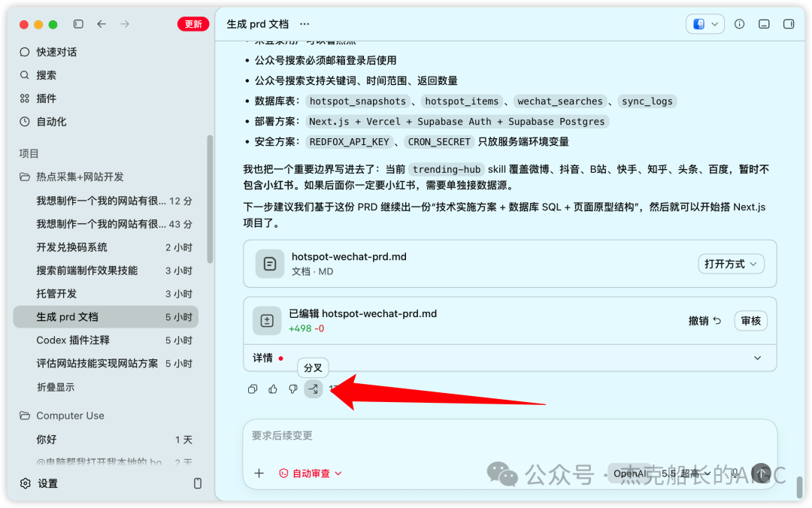
Task: Click the send arrow button
Action: 761,473
